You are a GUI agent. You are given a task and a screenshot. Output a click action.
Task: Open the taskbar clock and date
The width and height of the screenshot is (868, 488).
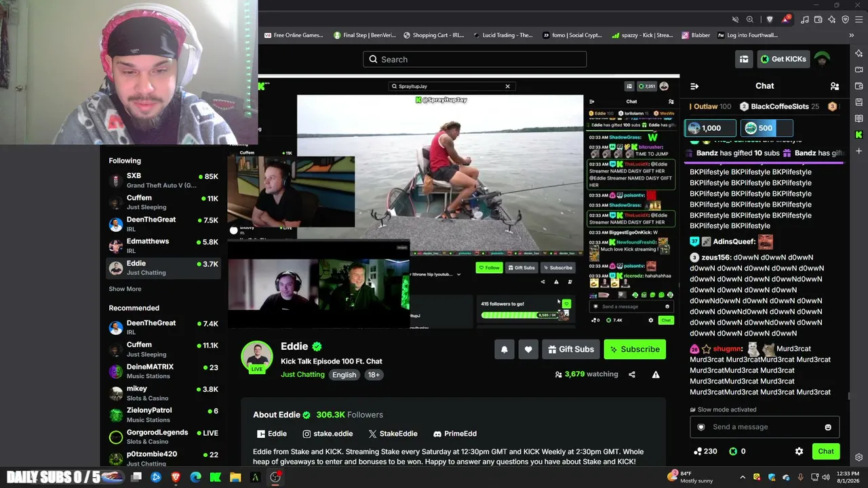coord(848,477)
